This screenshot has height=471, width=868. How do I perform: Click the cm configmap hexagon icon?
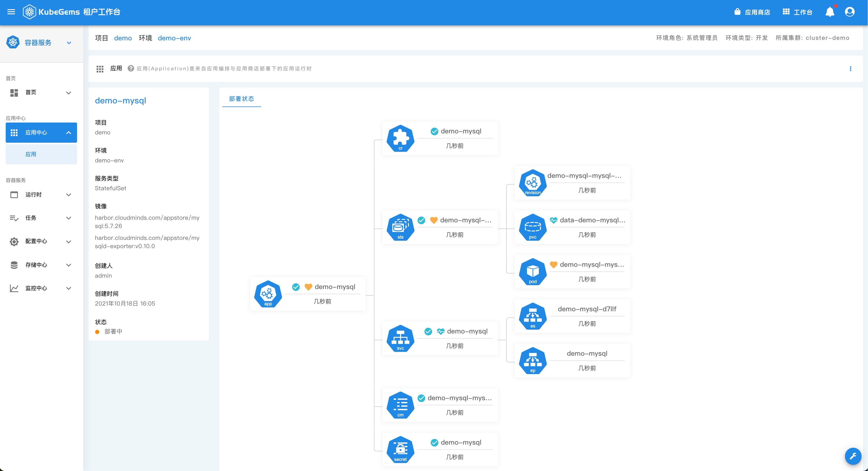pyautogui.click(x=400, y=405)
